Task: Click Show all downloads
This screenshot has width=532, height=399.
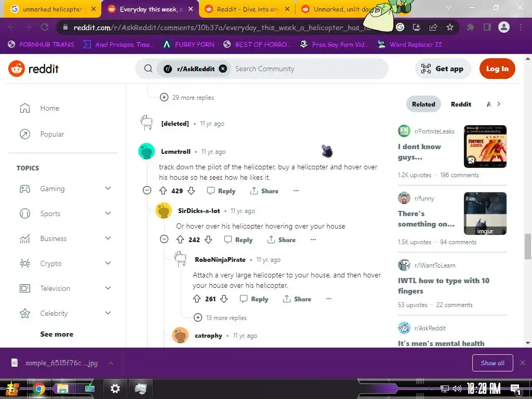Action: [x=493, y=363]
